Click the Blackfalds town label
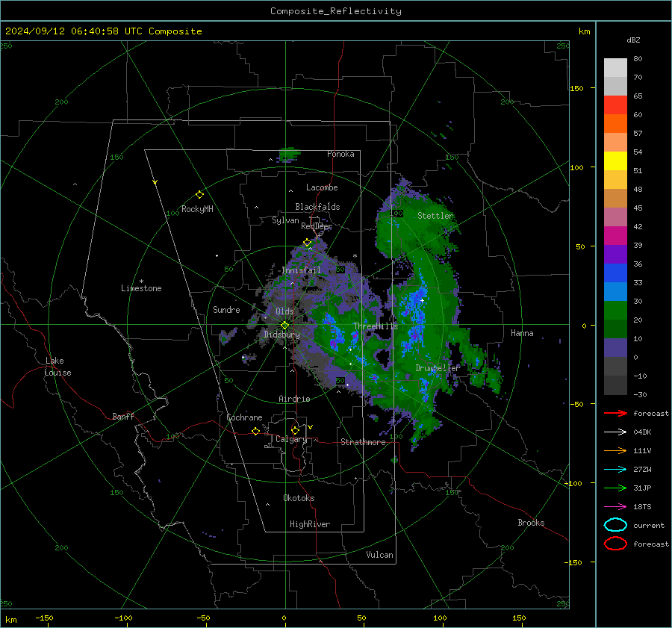This screenshot has height=628, width=672. [x=317, y=207]
